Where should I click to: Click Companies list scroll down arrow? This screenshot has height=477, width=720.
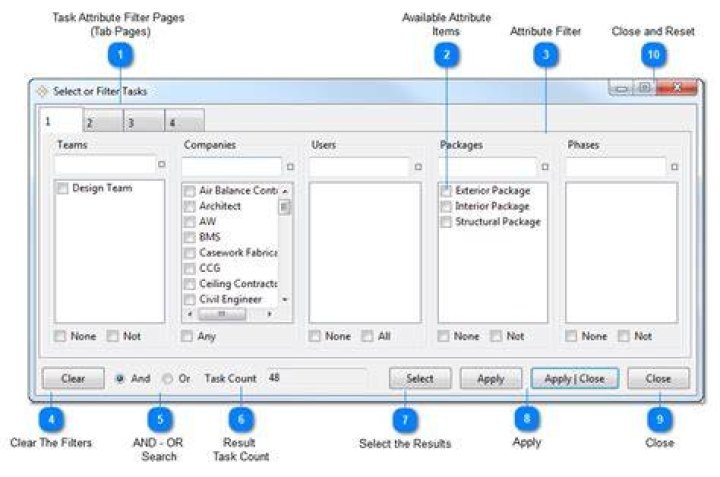[x=285, y=299]
